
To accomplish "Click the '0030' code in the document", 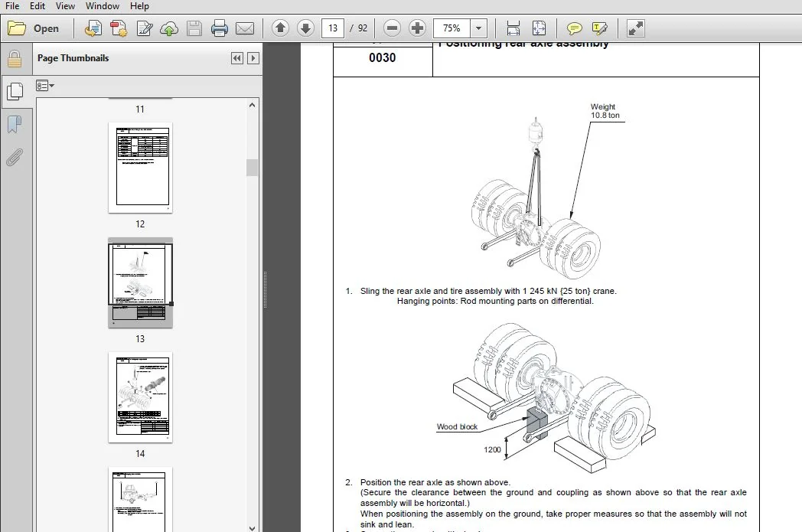I will pyautogui.click(x=382, y=58).
